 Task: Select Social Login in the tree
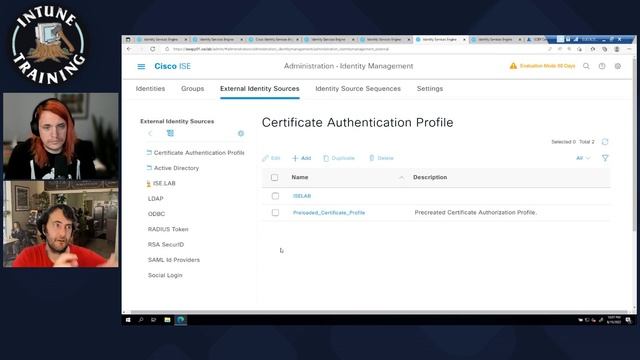tap(165, 276)
